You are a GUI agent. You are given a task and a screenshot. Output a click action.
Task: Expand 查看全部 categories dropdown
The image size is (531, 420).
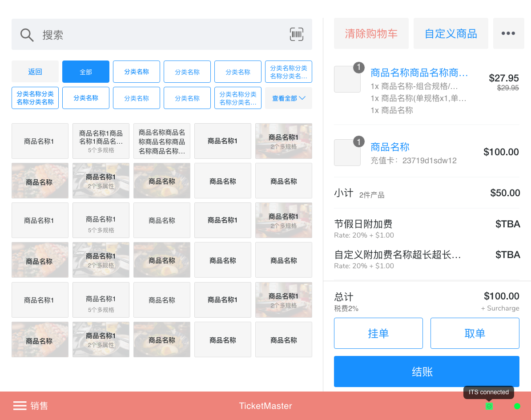[x=289, y=98]
